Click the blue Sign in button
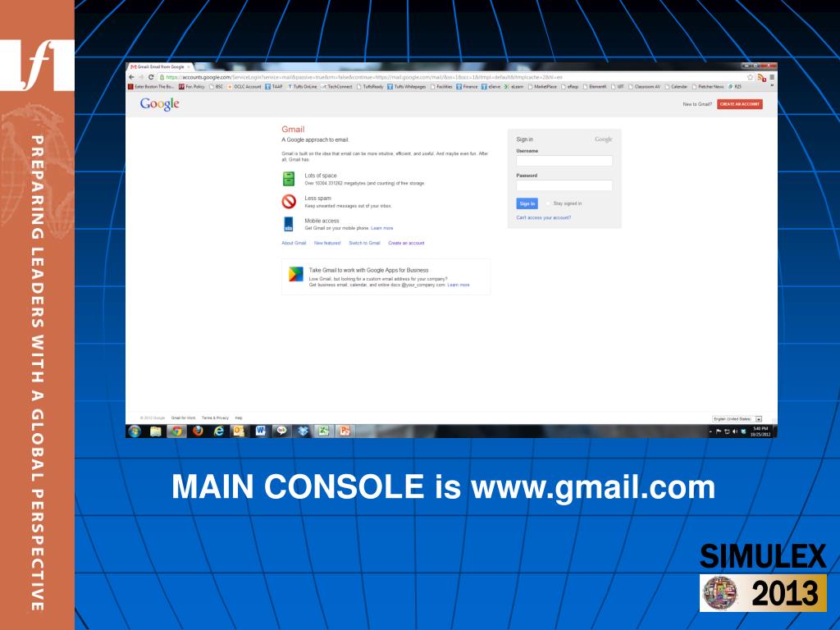Viewport: 840px width, 630px height. 527,203
